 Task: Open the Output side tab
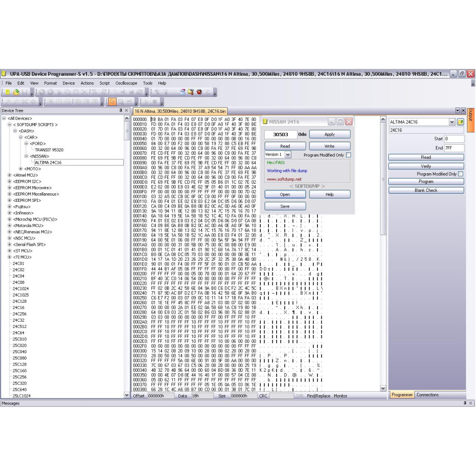pyautogui.click(x=471, y=120)
